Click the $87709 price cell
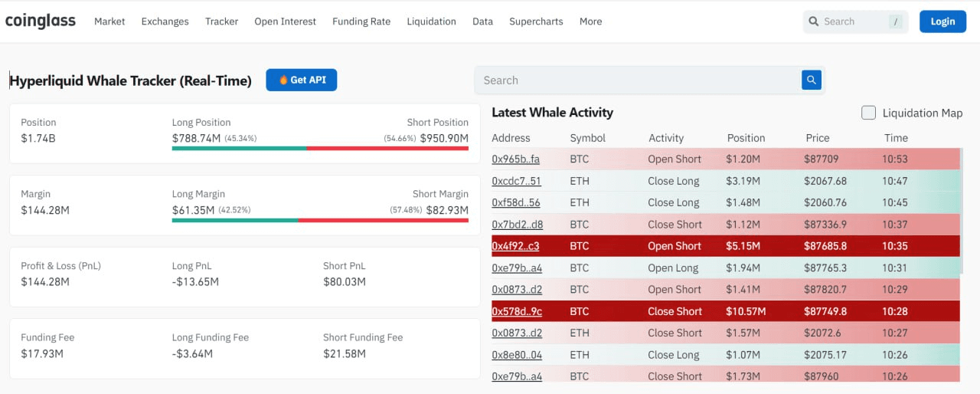This screenshot has height=394, width=980. 822,159
